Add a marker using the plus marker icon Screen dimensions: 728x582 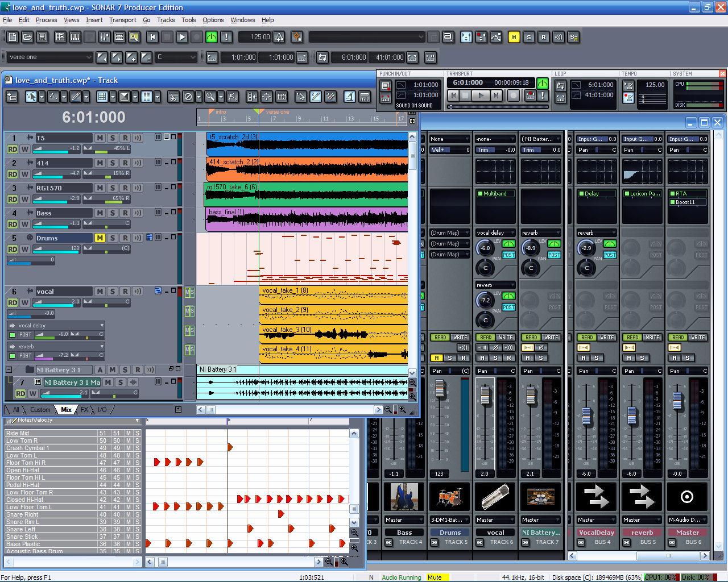(131, 57)
